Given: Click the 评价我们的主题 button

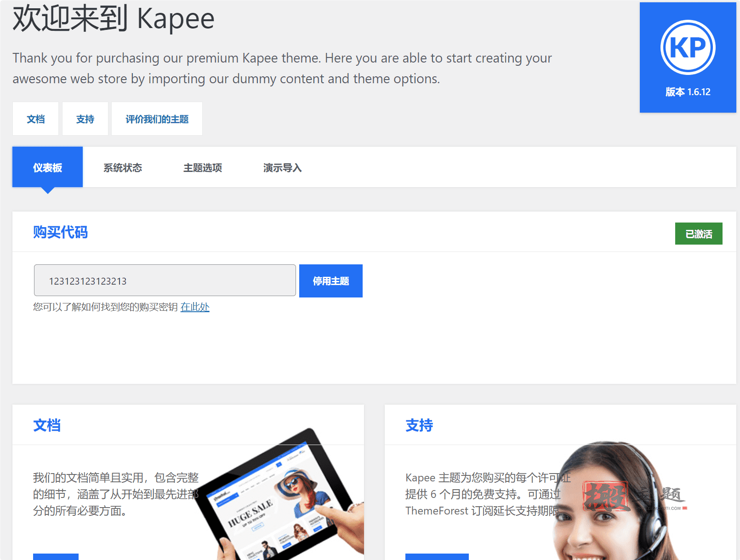Looking at the screenshot, I should pyautogui.click(x=157, y=119).
